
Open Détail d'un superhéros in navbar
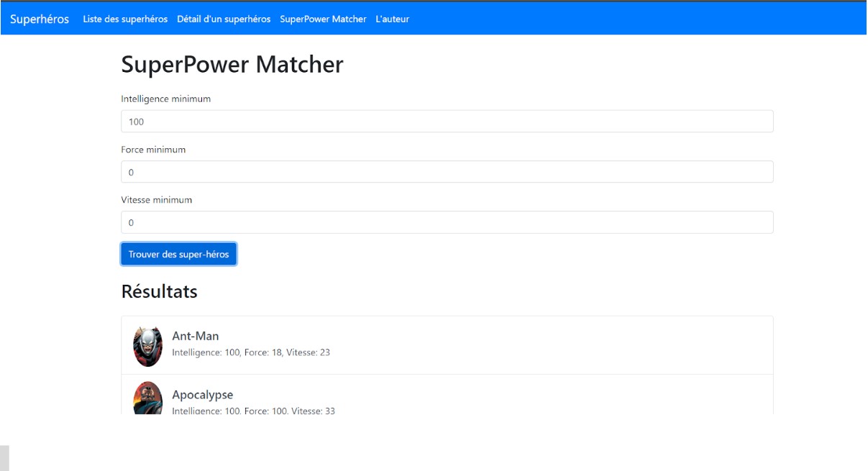click(x=224, y=19)
